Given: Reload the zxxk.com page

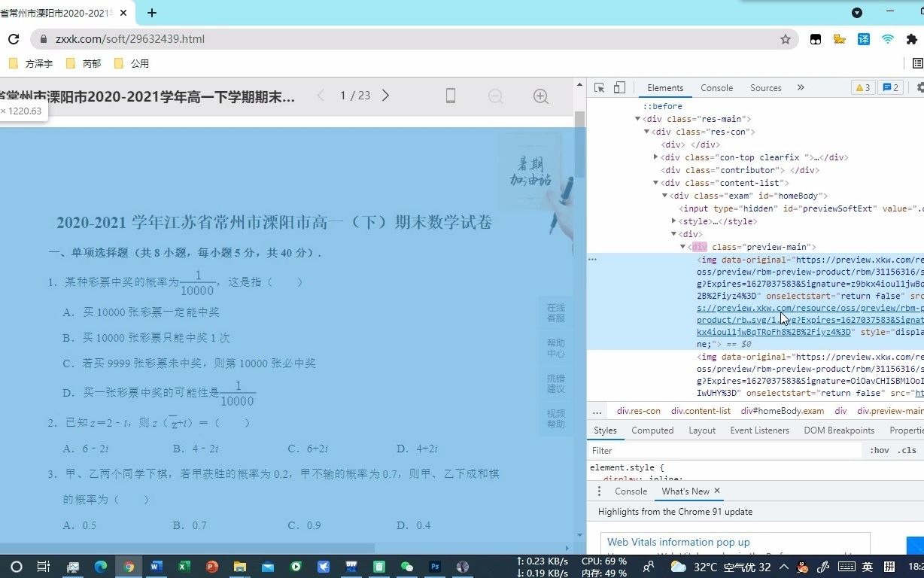Looking at the screenshot, I should (14, 39).
